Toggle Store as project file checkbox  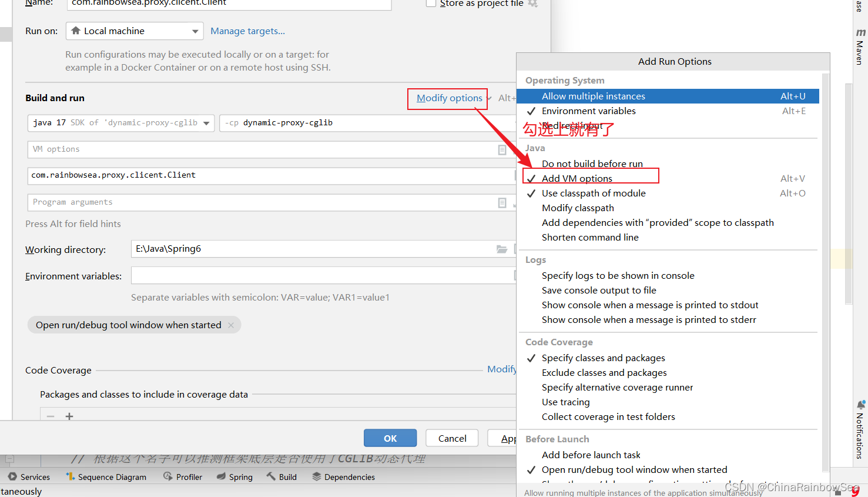click(431, 3)
